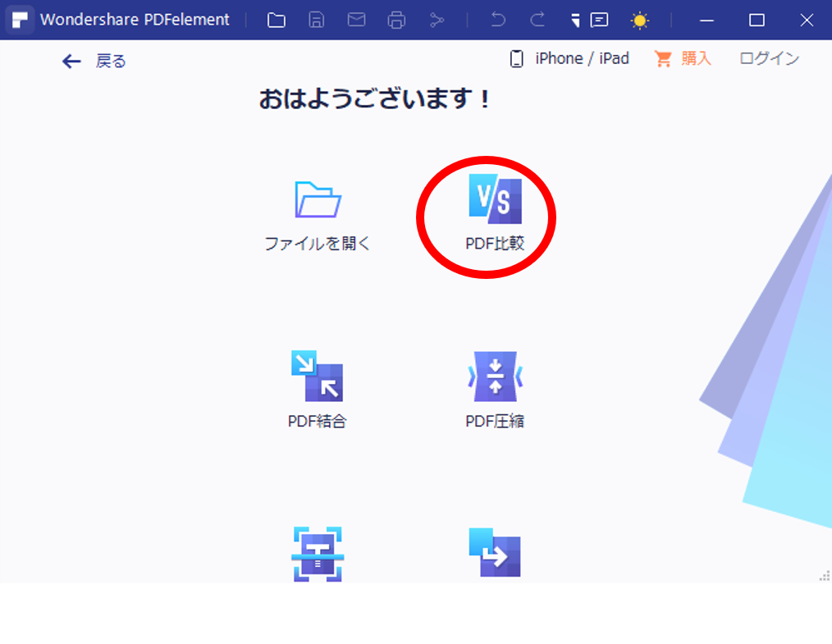This screenshot has width=832, height=644.
Task: Open the OCR text recognition tool
Action: tap(318, 554)
